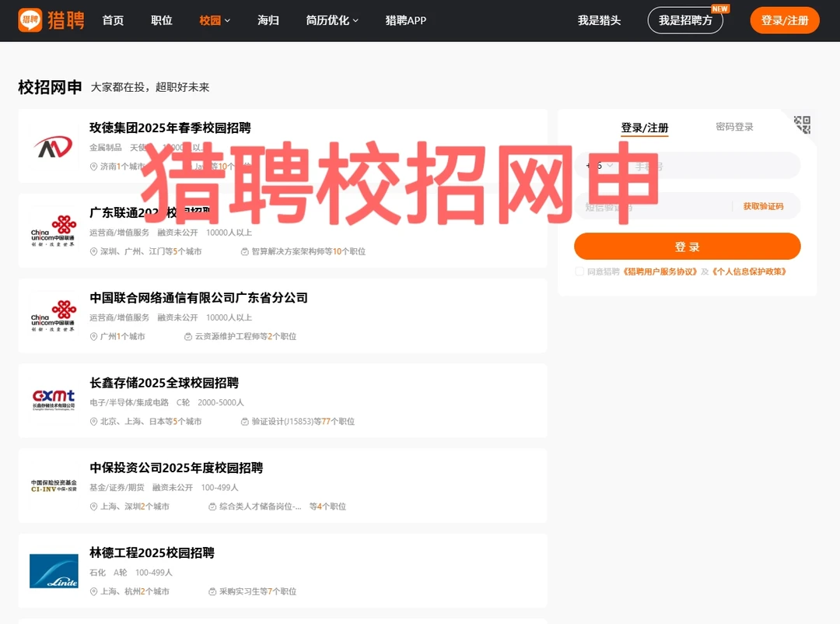Click job icon beside 验证设计(J15853)
The width and height of the screenshot is (840, 624).
coord(245,422)
